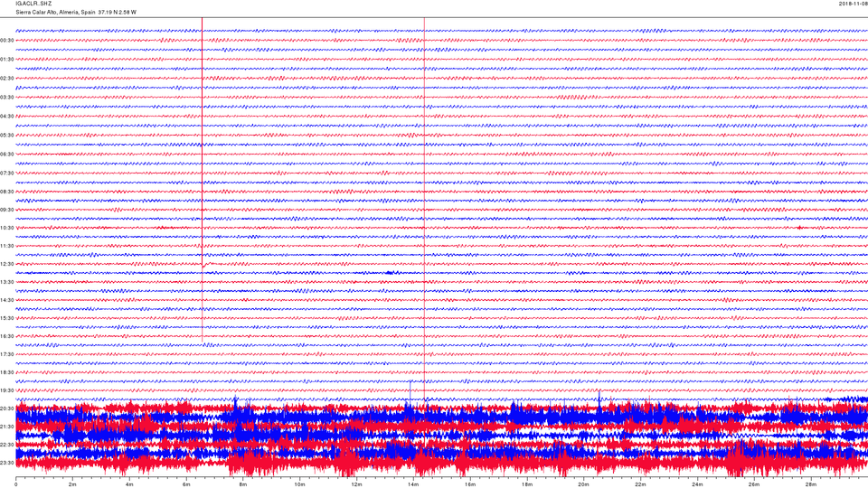Select the 20m axis tick label
Viewport: 868px width, 488px height.
[583, 484]
